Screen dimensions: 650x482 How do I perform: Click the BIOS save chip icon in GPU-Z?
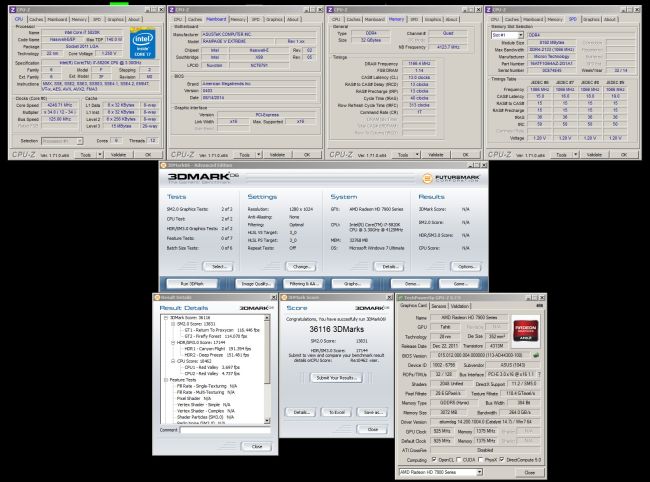[x=536, y=355]
